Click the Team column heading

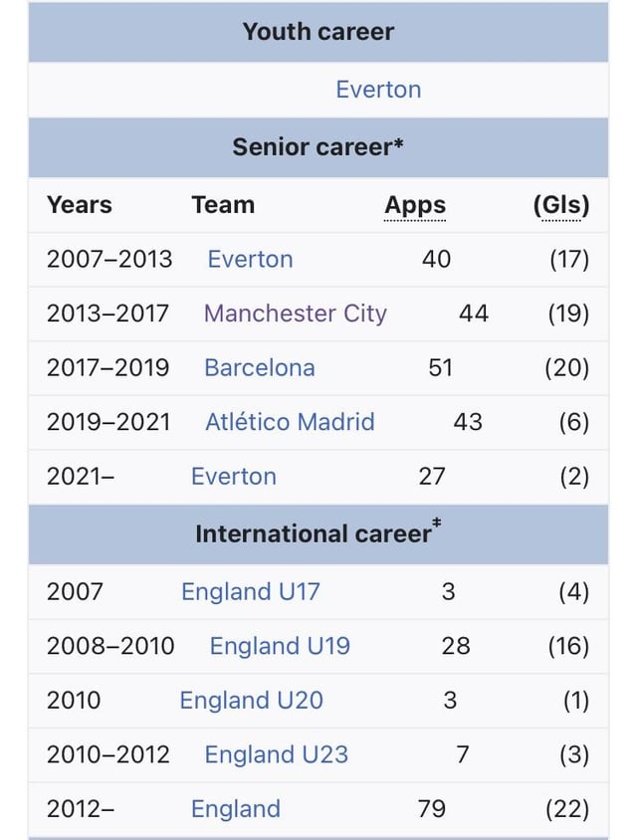223,205
